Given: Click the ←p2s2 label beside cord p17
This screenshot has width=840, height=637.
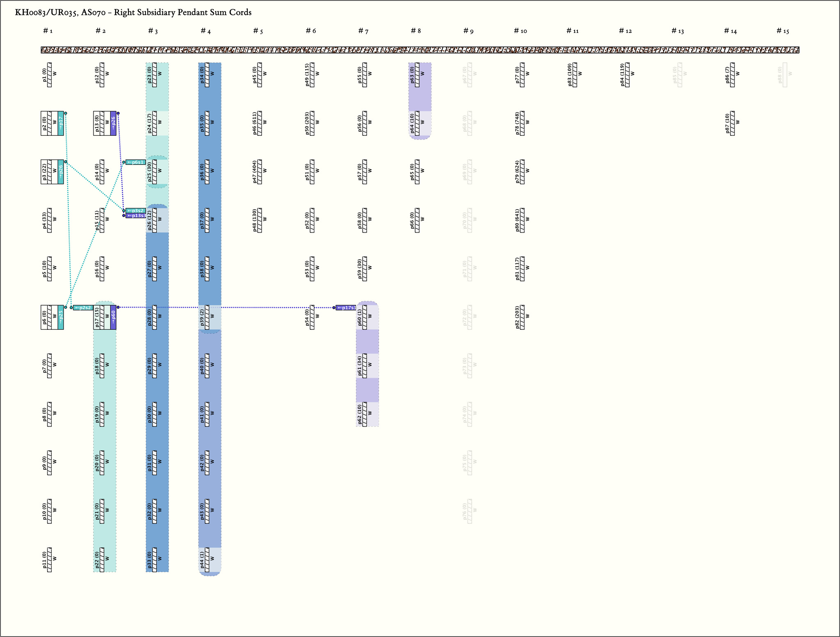Looking at the screenshot, I should tap(83, 308).
